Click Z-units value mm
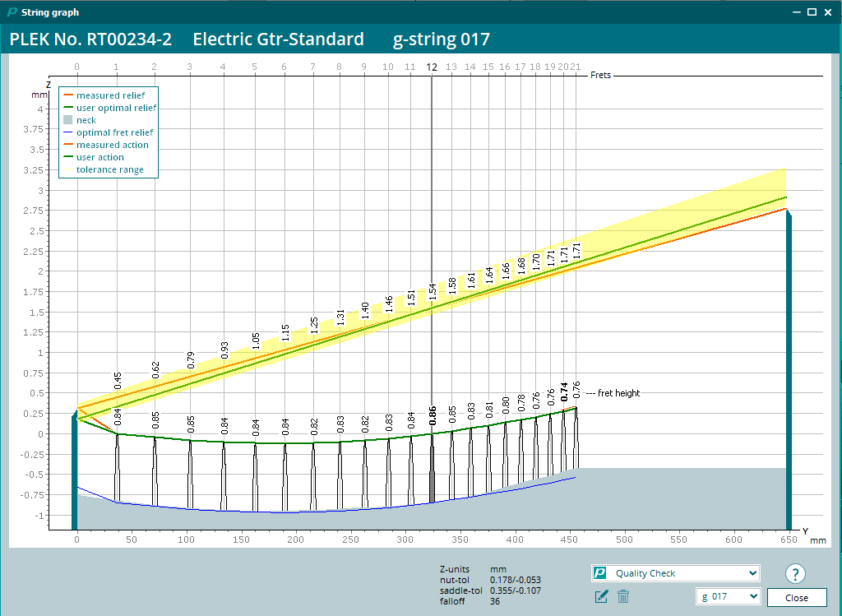 497,569
